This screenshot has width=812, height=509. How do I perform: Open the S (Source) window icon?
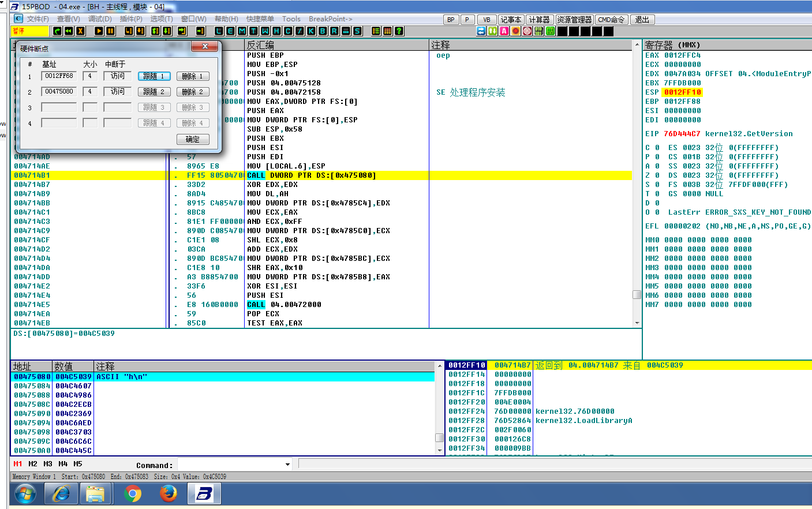point(358,31)
